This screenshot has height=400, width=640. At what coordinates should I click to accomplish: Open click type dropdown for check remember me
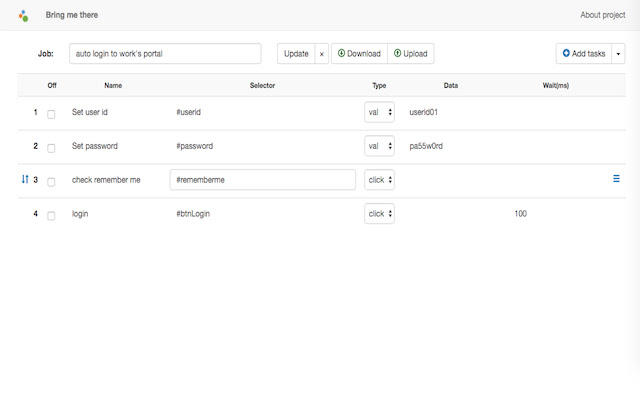[x=379, y=180]
